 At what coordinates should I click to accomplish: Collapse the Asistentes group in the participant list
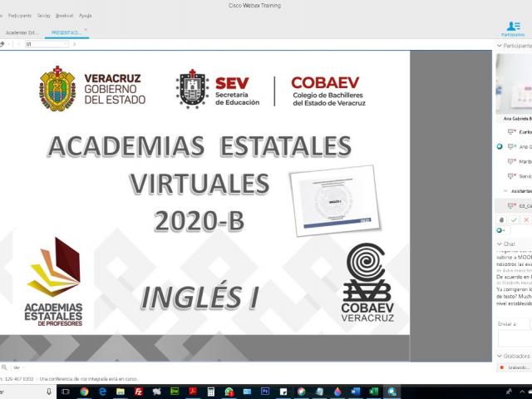point(505,191)
